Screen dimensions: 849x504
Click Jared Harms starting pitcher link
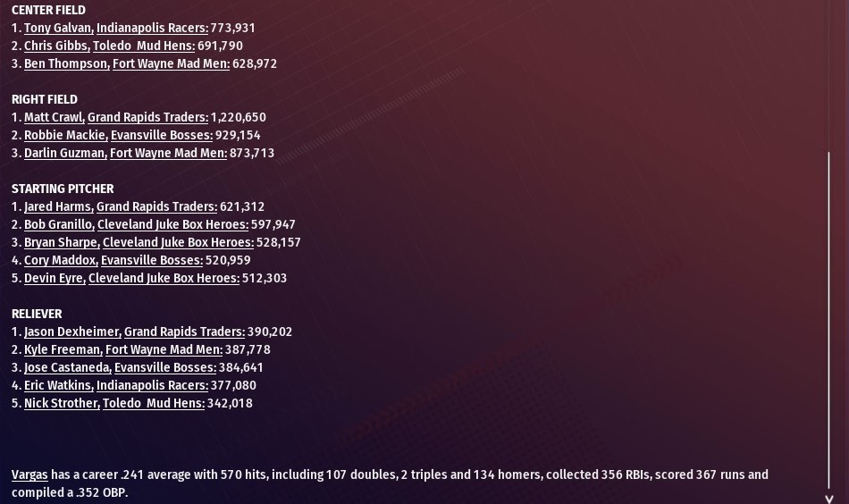pos(58,206)
